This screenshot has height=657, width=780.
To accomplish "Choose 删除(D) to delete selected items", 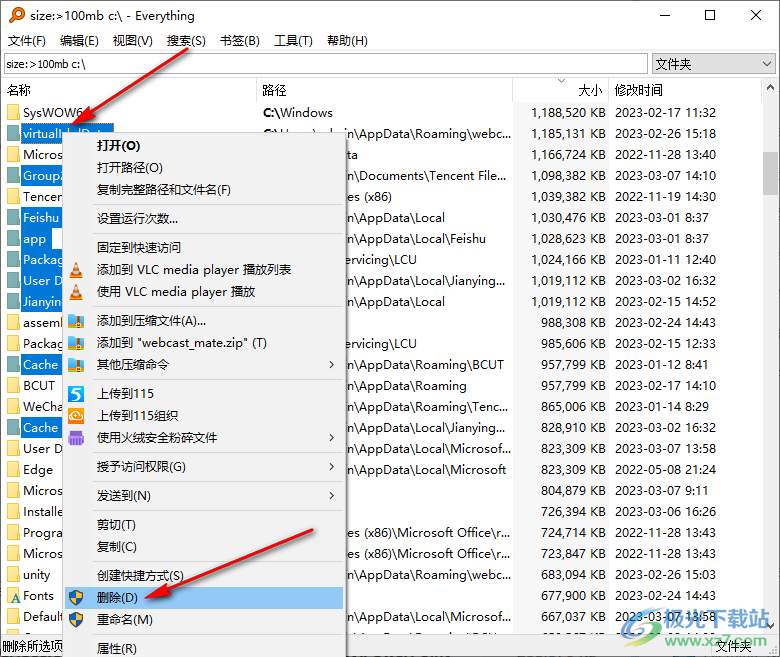I will pos(204,597).
